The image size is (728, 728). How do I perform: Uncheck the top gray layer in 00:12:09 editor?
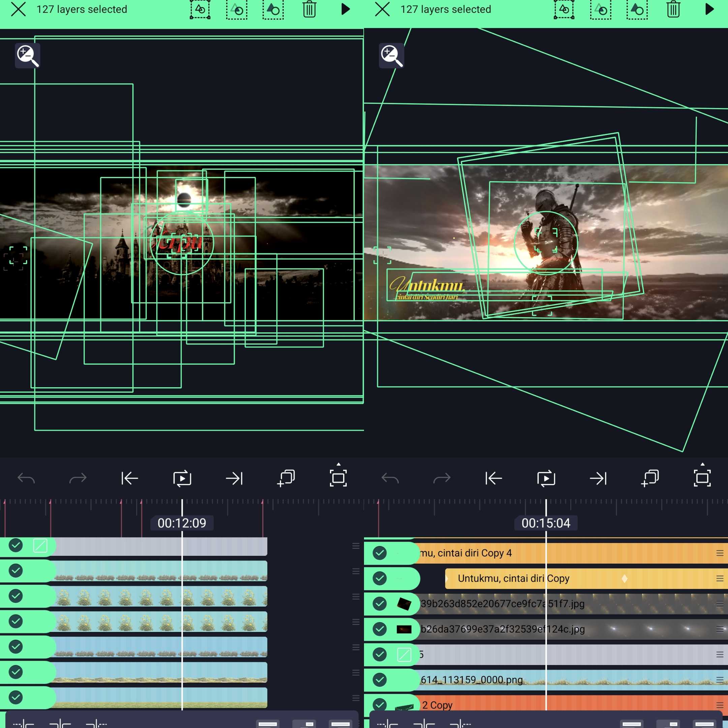click(x=16, y=545)
